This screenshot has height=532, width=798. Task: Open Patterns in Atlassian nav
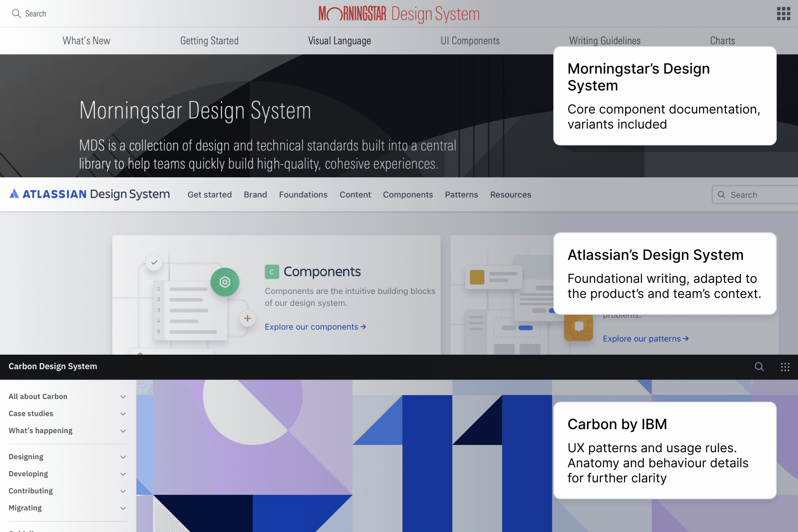[462, 195]
